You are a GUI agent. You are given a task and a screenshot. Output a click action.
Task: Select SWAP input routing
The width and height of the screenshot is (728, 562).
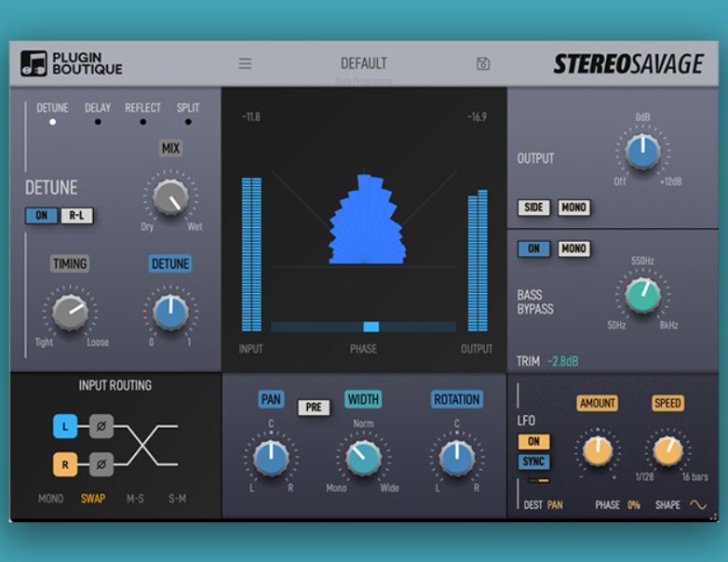pyautogui.click(x=93, y=499)
